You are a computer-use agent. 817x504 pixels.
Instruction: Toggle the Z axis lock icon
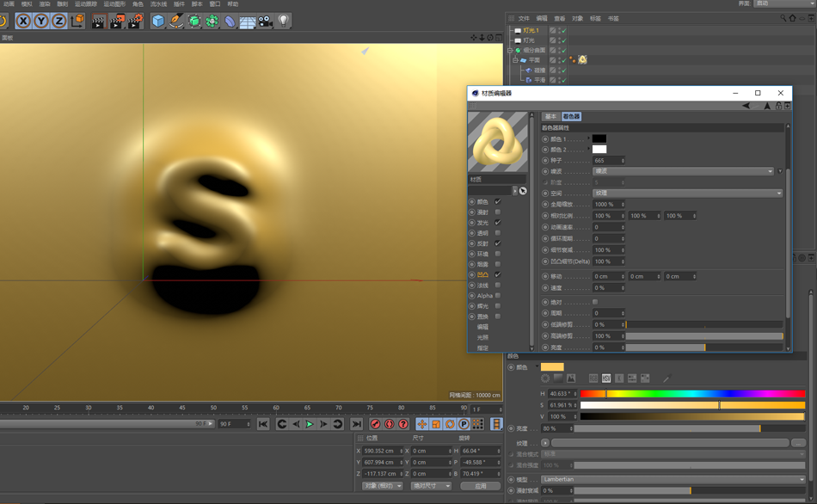(x=58, y=21)
